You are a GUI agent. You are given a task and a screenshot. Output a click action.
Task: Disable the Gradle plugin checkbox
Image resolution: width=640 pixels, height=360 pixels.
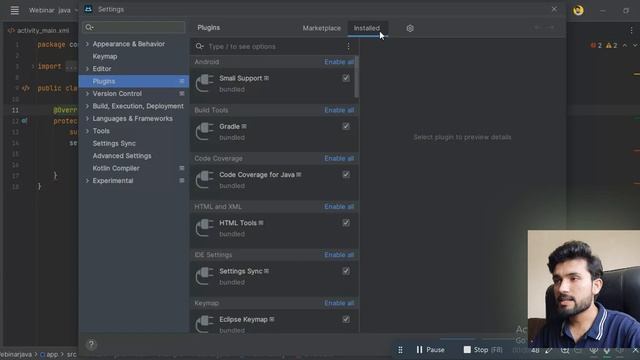[x=346, y=126]
